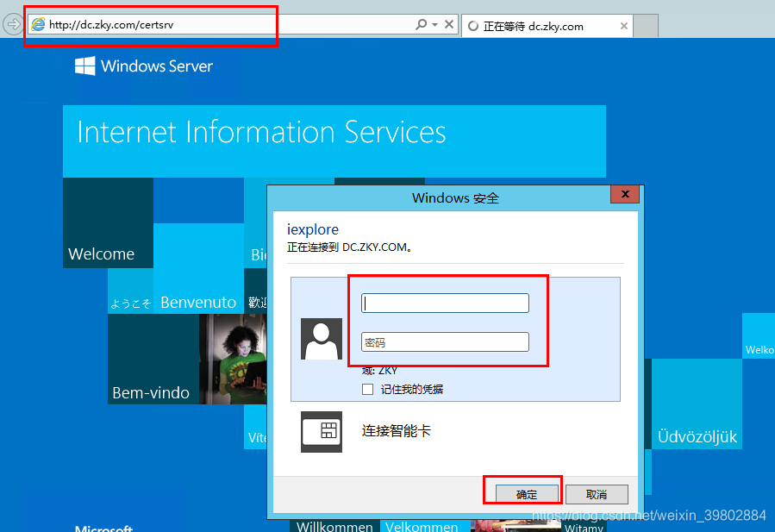The height and width of the screenshot is (532, 775).
Task: Click the woman with laptop photo tile
Action: click(233, 359)
